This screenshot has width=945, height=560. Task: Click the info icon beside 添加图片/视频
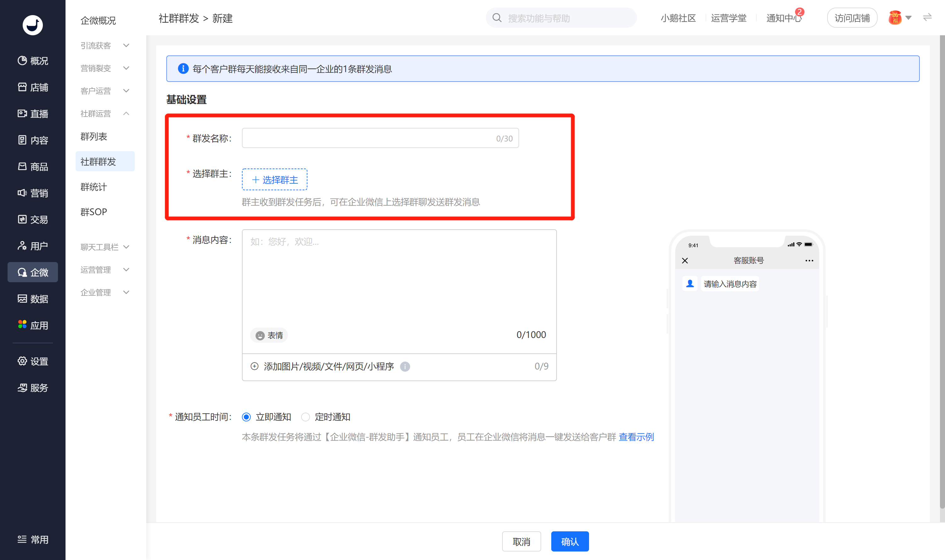405,366
